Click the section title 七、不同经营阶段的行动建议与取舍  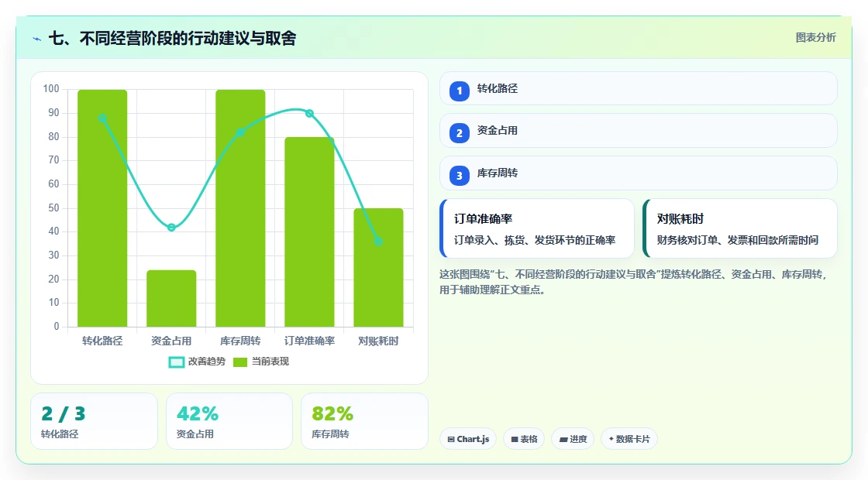pos(172,38)
